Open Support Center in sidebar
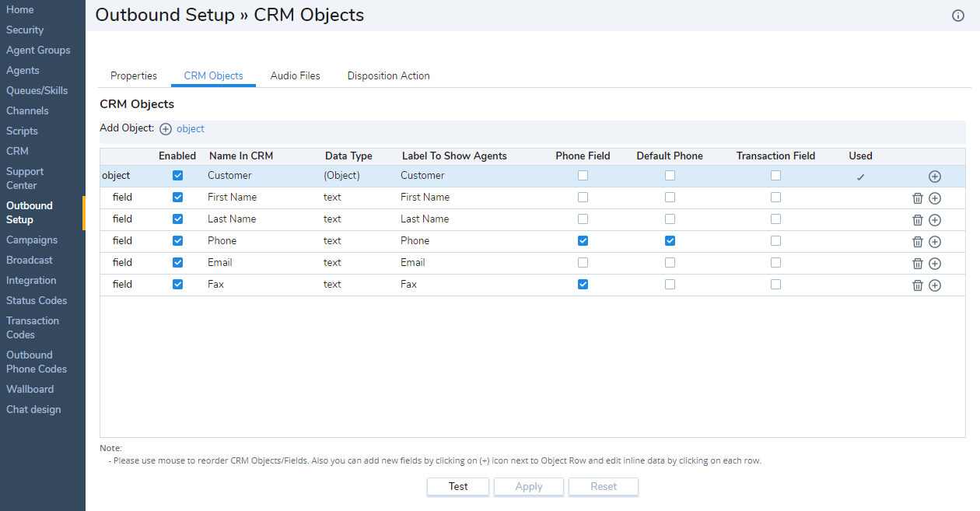 [x=25, y=178]
